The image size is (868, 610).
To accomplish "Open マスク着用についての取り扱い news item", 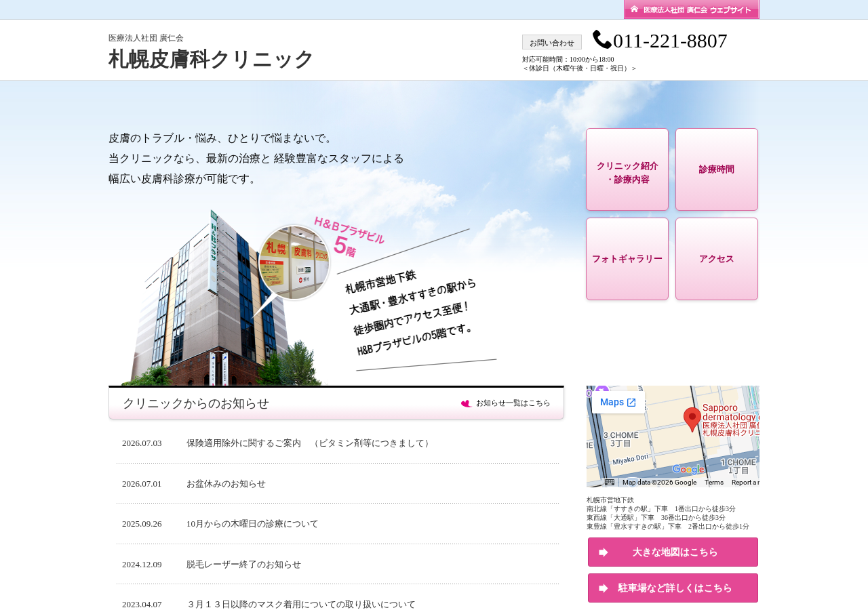I will tap(300, 605).
